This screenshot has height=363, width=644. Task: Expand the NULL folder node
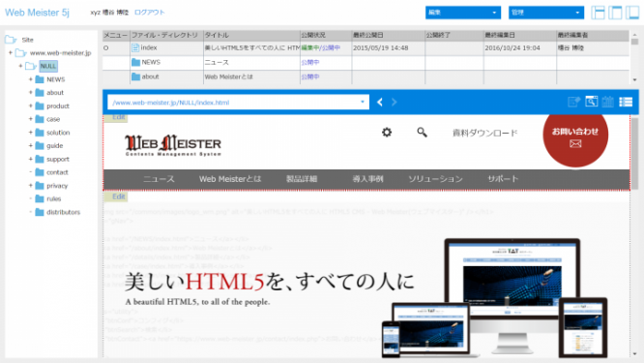coord(20,66)
